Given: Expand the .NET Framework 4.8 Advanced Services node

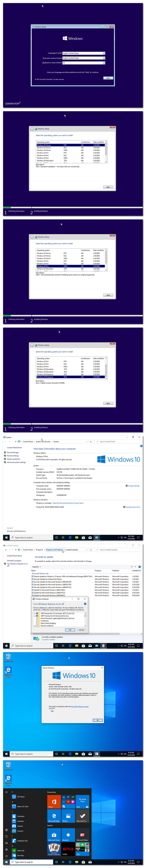Looking at the screenshot, I should tap(34, 616).
